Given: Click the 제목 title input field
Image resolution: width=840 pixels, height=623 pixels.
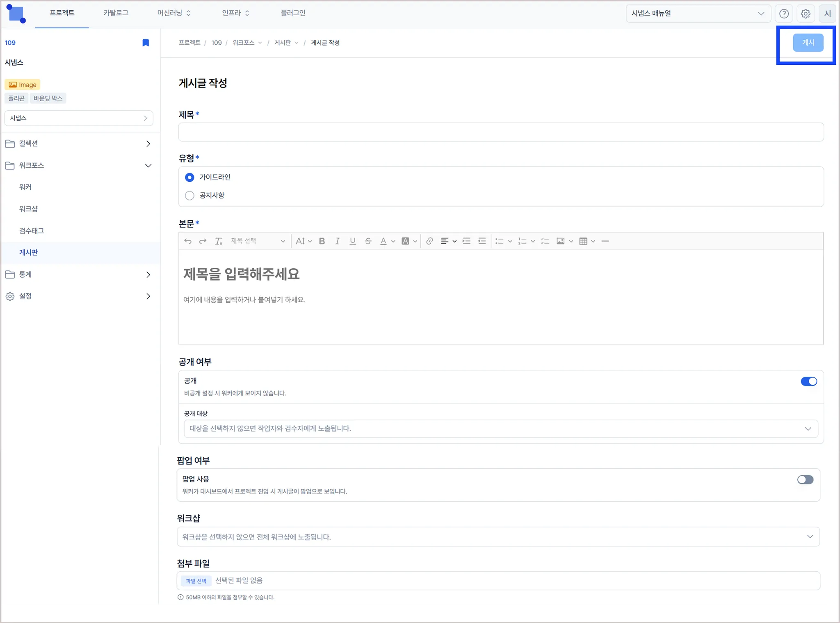Looking at the screenshot, I should [x=500, y=132].
